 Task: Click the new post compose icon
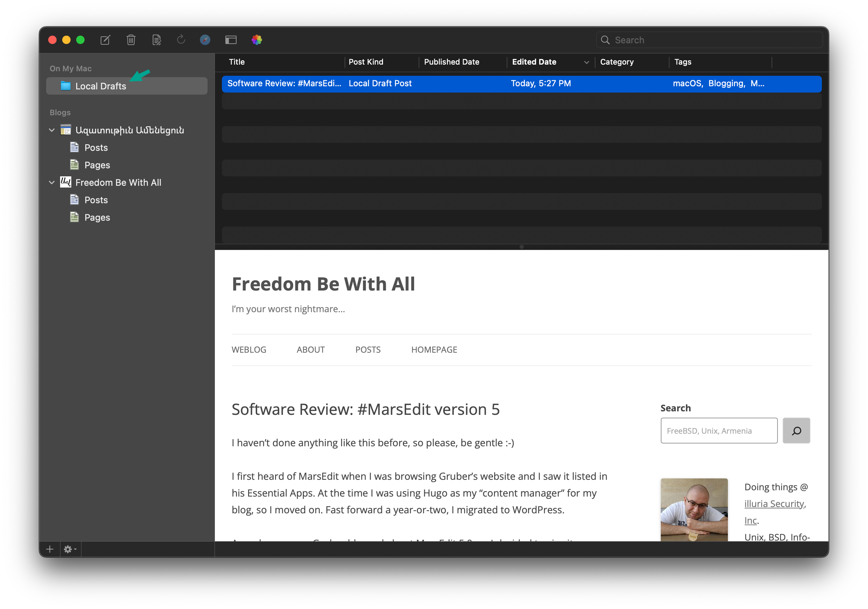106,40
